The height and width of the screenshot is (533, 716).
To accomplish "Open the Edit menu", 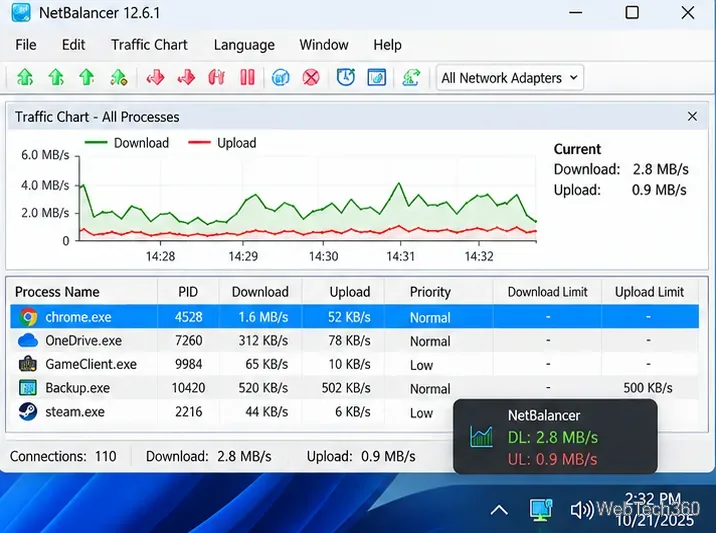I will point(74,45).
